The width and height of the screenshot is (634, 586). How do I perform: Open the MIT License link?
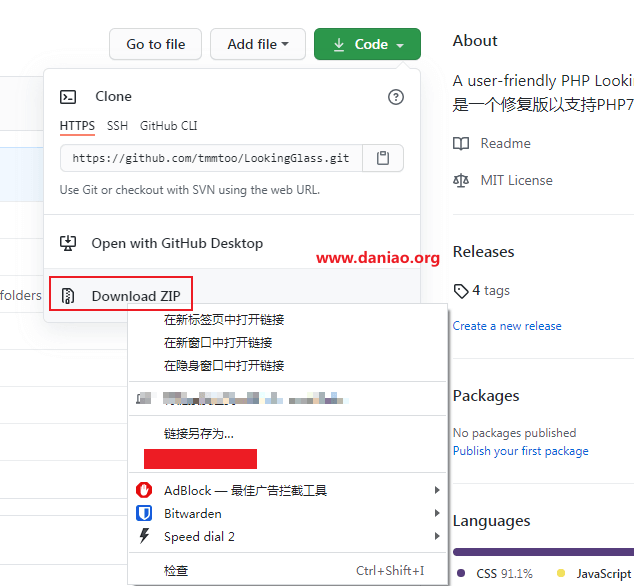click(x=516, y=180)
